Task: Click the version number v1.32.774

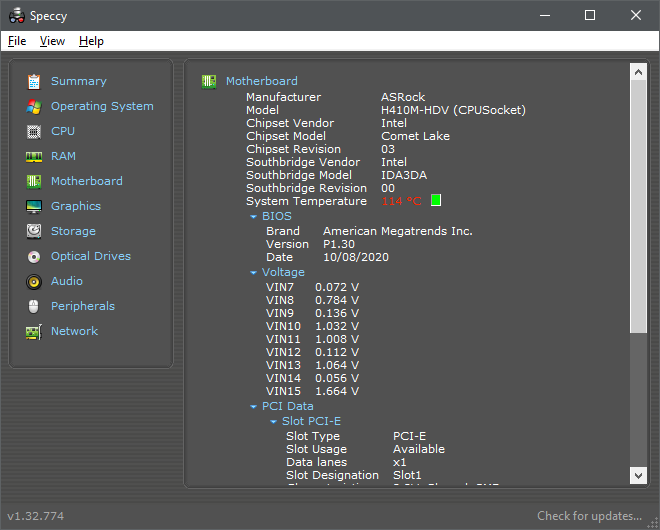Action: (x=36, y=516)
